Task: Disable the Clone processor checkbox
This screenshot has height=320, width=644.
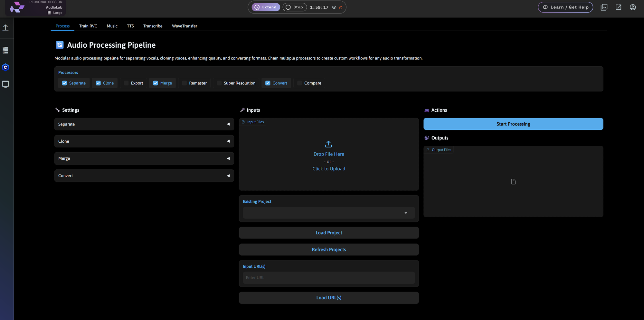Action: (x=98, y=83)
